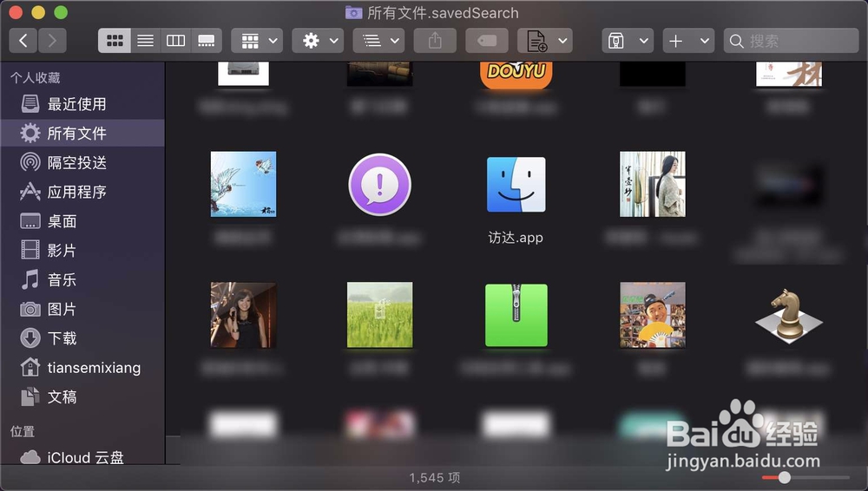Open tiansemixiang home folder in sidebar

(82, 368)
